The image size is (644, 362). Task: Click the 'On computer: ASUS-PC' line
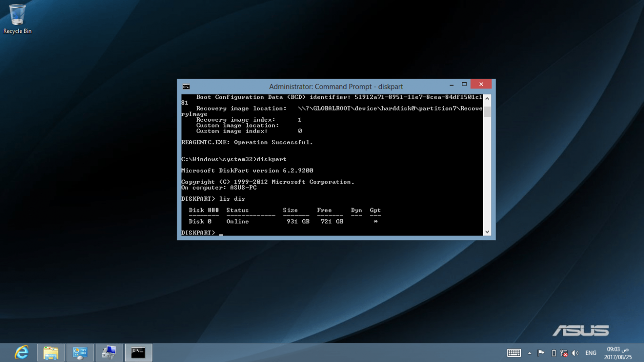[x=219, y=188]
